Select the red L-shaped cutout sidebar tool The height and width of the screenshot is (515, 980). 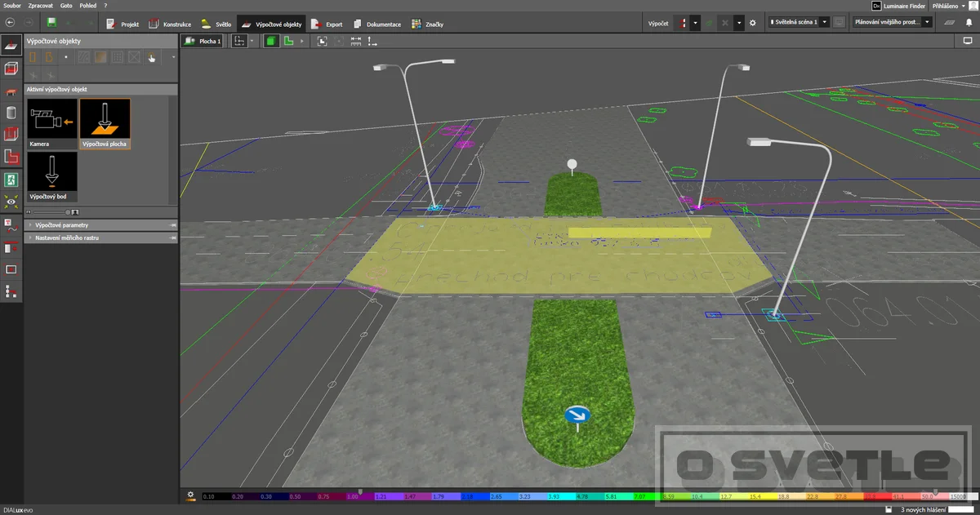coord(11,157)
